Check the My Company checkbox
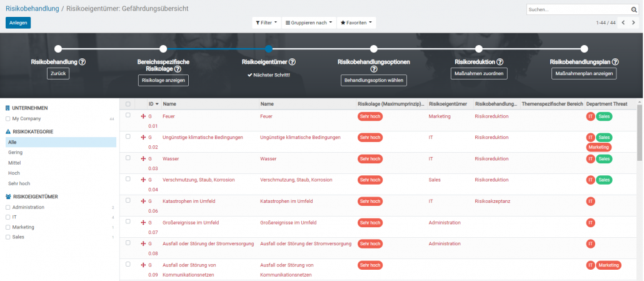Viewport: 644px width, 281px height. (x=8, y=118)
